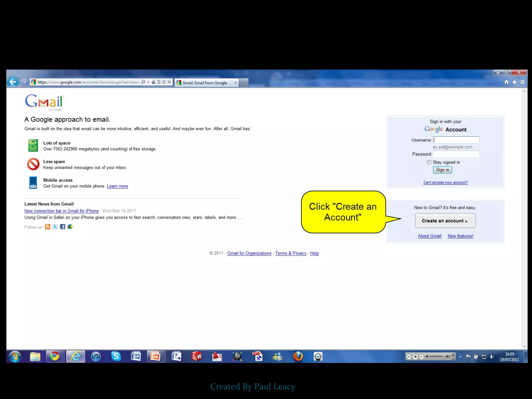Restore the taskbar player to full window
The width and height of the screenshot is (532, 399).
pyautogui.click(x=453, y=355)
